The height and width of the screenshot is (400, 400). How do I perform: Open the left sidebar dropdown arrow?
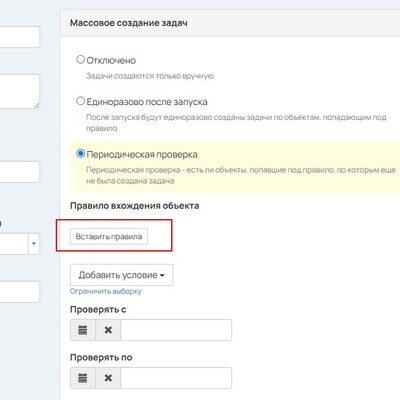point(34,244)
